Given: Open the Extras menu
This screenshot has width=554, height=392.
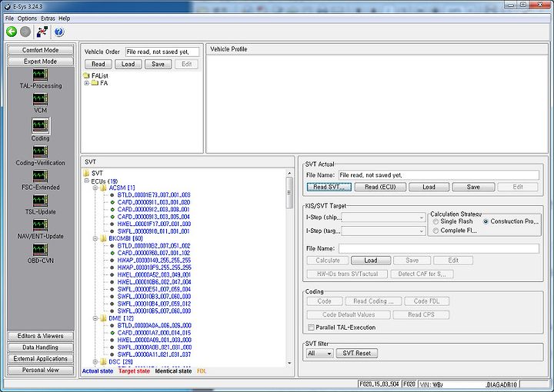Looking at the screenshot, I should [x=48, y=18].
